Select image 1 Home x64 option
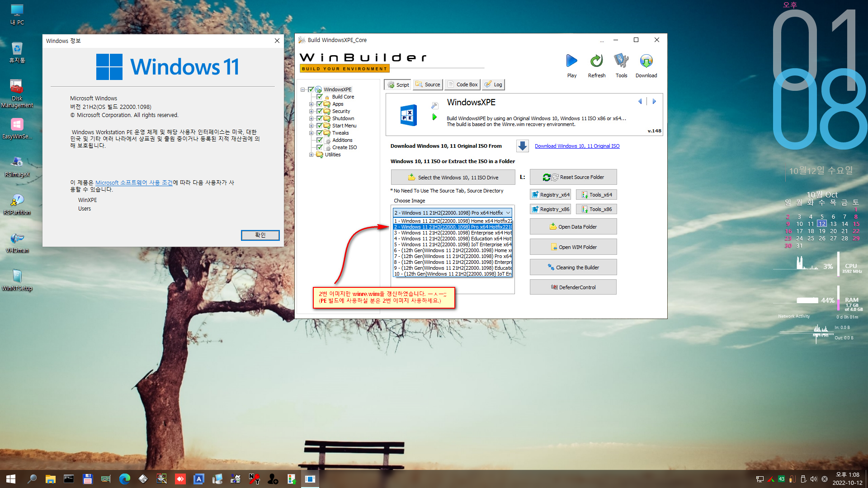This screenshot has width=868, height=488. 453,221
